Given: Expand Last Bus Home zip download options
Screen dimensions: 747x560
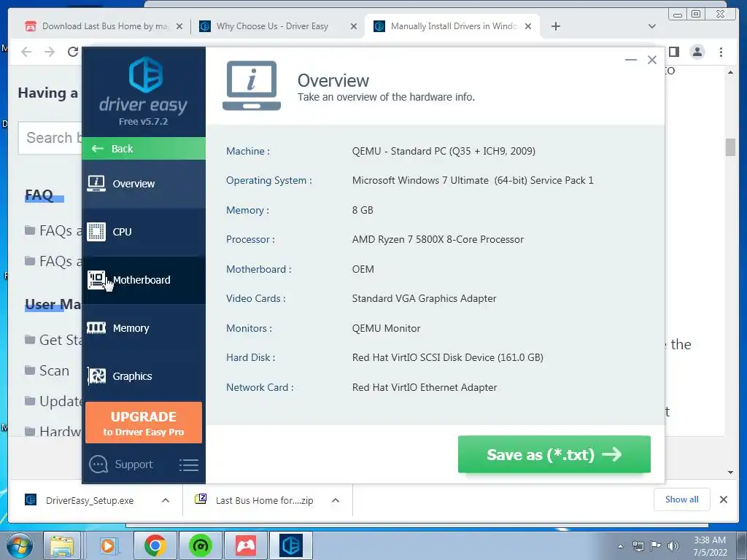Looking at the screenshot, I should (336, 500).
